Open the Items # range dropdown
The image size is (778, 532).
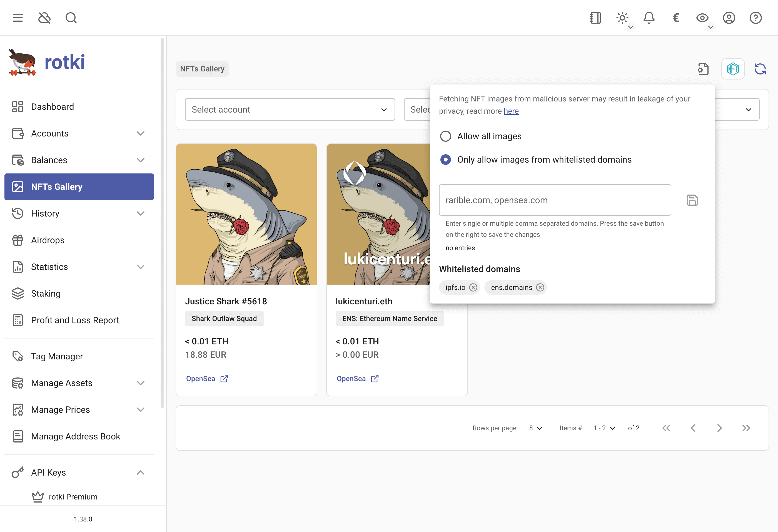(604, 428)
